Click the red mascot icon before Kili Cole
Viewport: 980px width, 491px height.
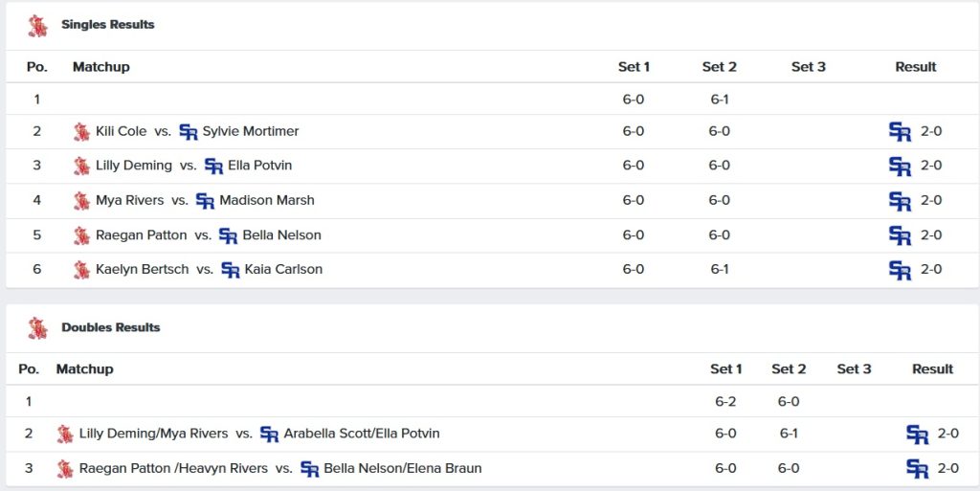81,132
